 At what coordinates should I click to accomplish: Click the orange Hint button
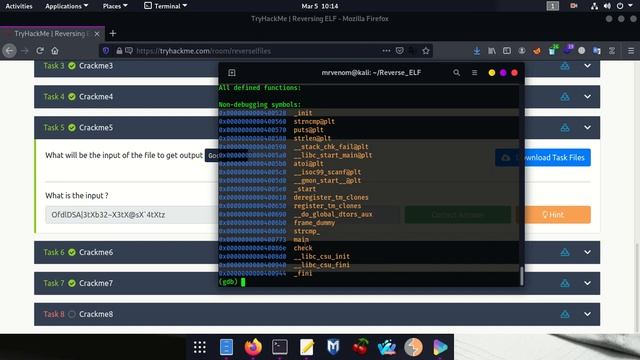tap(553, 215)
